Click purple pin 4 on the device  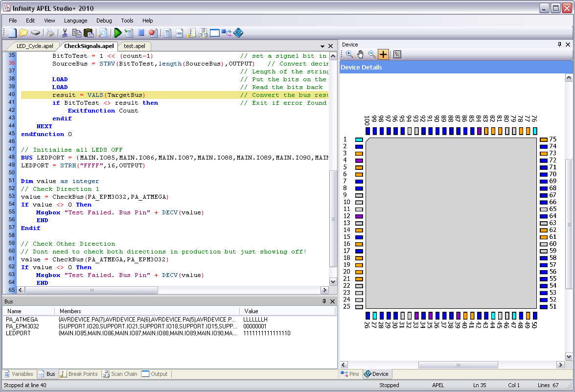[359, 161]
